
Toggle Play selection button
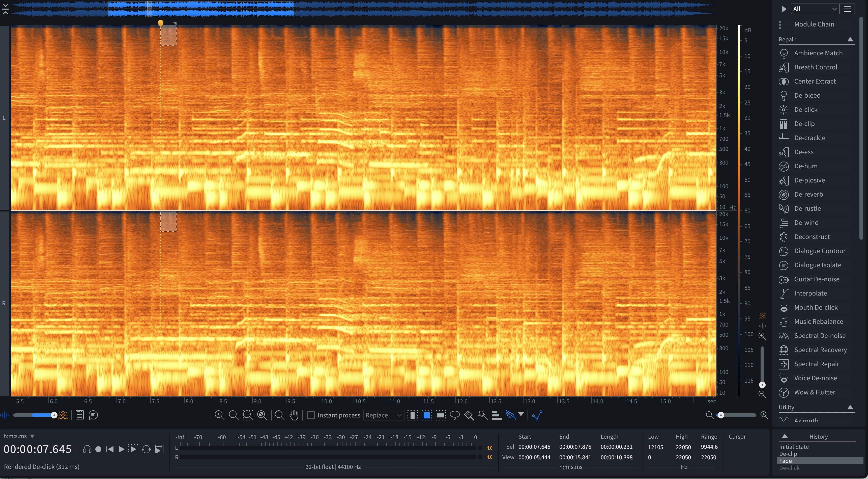[x=133, y=449]
